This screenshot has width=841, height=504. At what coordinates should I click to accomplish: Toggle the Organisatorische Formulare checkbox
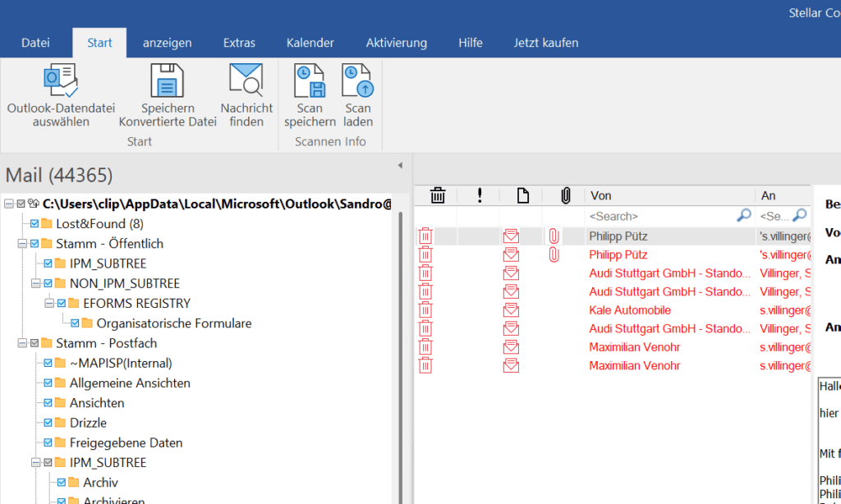(75, 323)
